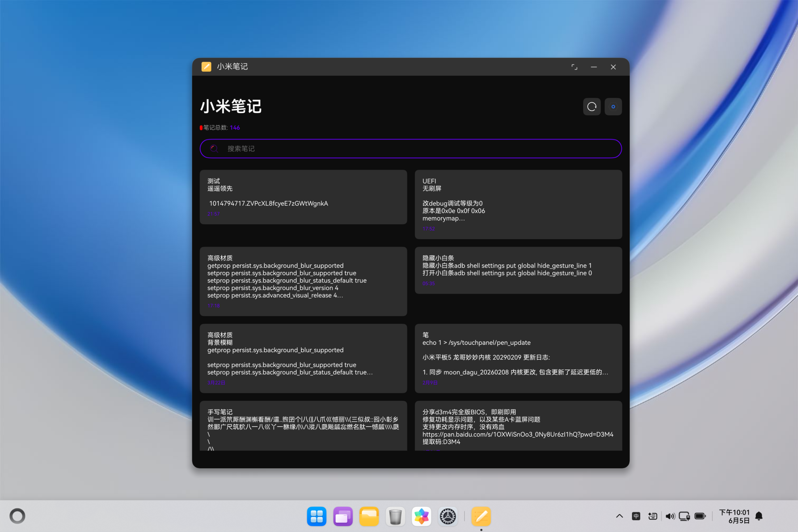This screenshot has width=798, height=532.
Task: Click the large 小米笔记 heading
Action: coord(231,106)
